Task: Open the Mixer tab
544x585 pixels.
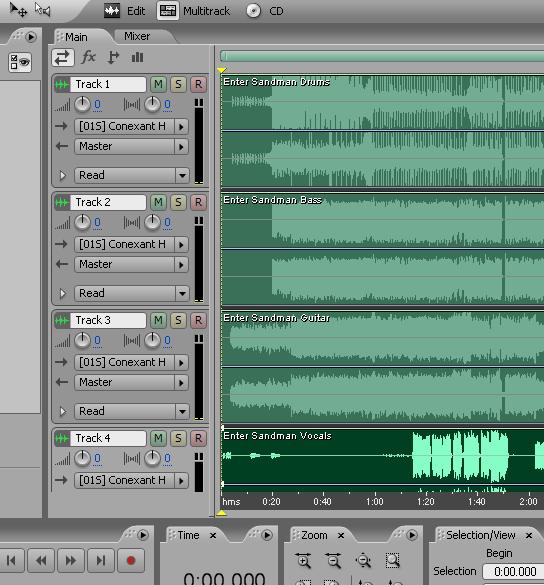Action: coord(137,36)
